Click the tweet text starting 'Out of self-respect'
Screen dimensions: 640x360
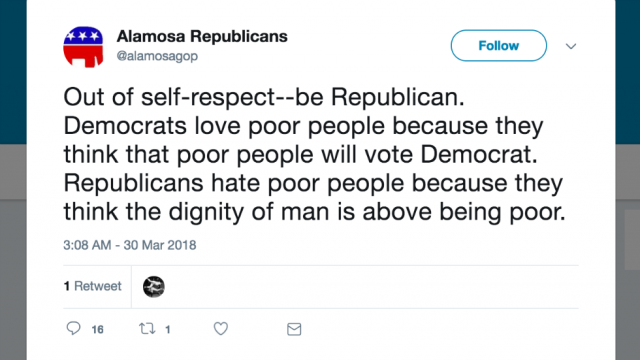(x=314, y=154)
